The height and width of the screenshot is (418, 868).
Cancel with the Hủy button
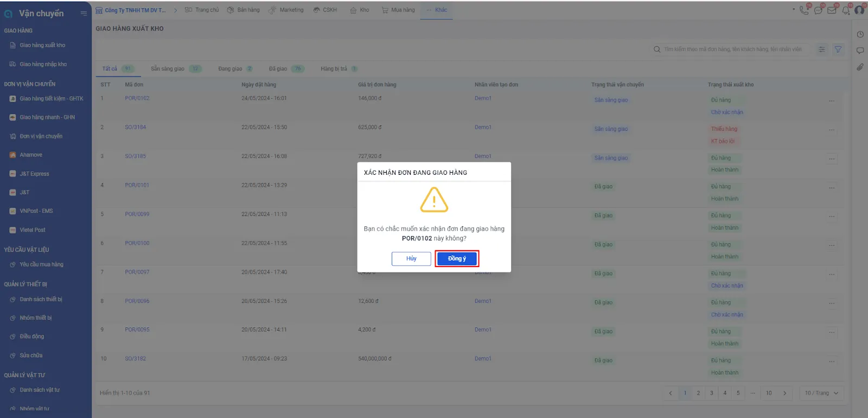pyautogui.click(x=411, y=258)
